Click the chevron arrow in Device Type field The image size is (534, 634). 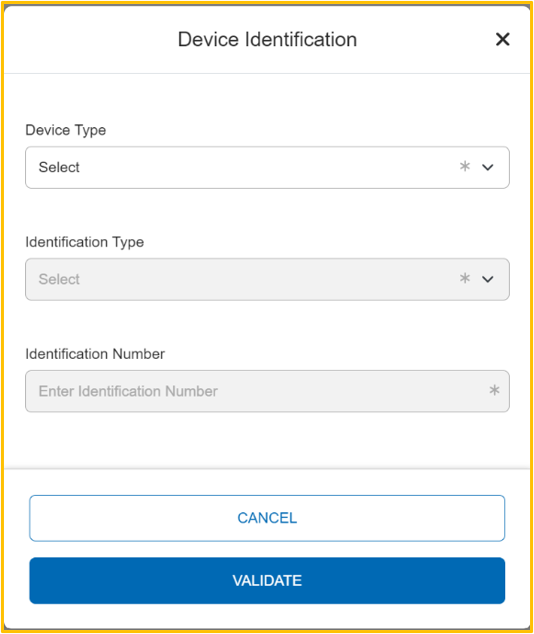click(488, 167)
